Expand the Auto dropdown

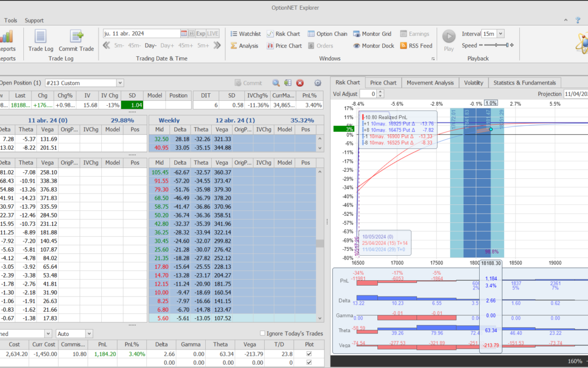tap(89, 334)
